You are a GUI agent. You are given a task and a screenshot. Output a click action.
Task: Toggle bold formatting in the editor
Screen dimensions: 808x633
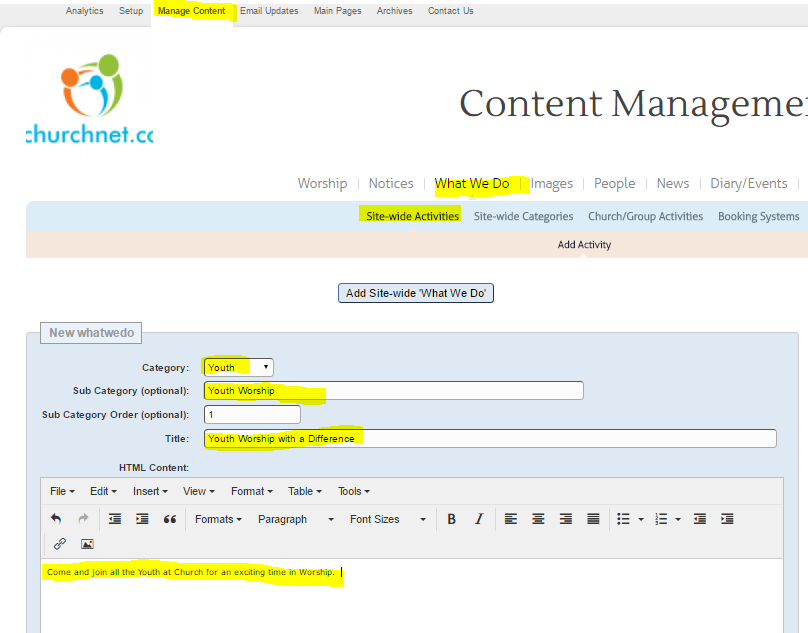click(x=451, y=519)
